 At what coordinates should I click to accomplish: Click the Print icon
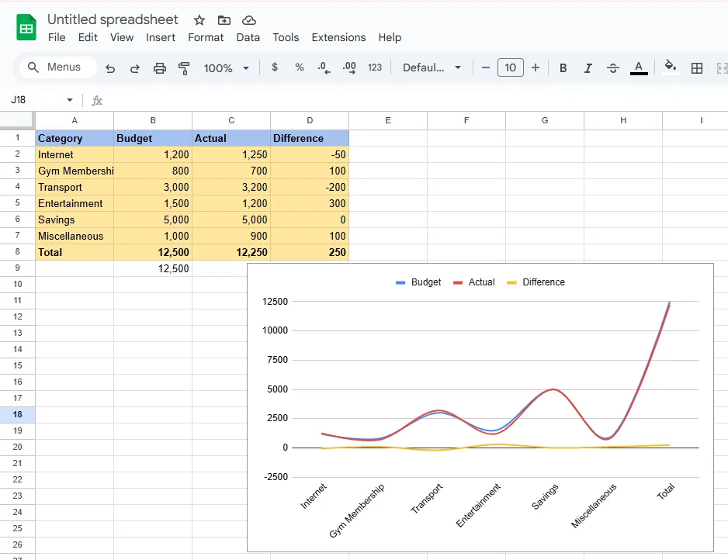pos(159,67)
